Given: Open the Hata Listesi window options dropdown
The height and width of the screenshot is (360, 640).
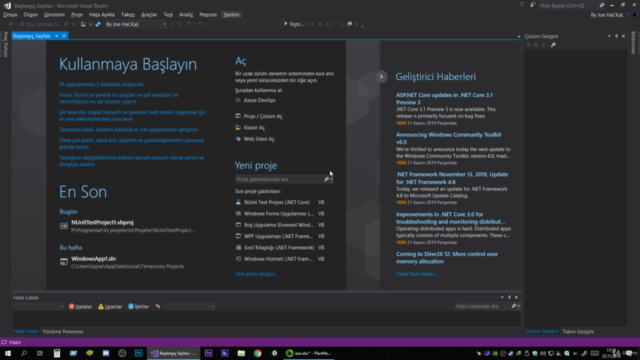Looking at the screenshot, I should click(502, 298).
